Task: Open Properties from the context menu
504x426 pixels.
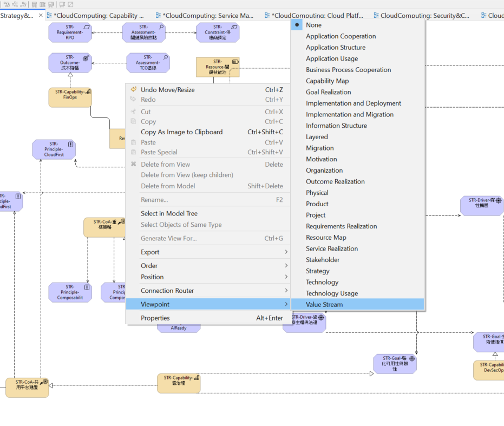Action: [208, 318]
